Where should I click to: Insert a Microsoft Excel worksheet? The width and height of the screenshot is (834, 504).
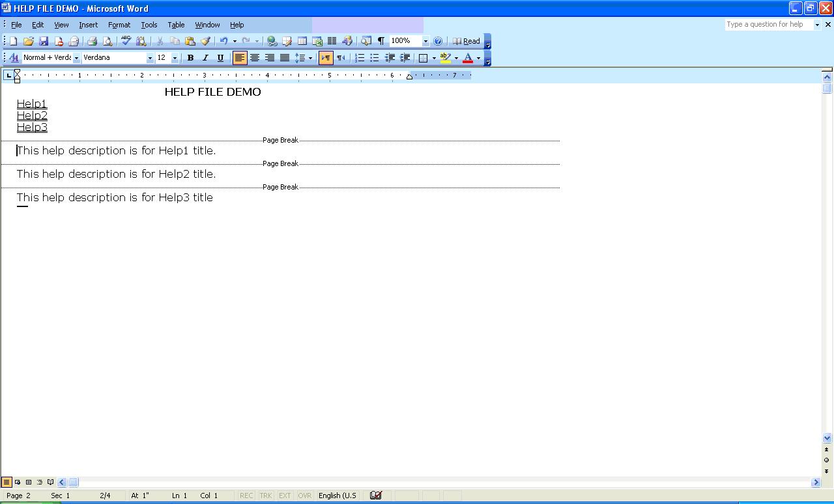point(317,41)
